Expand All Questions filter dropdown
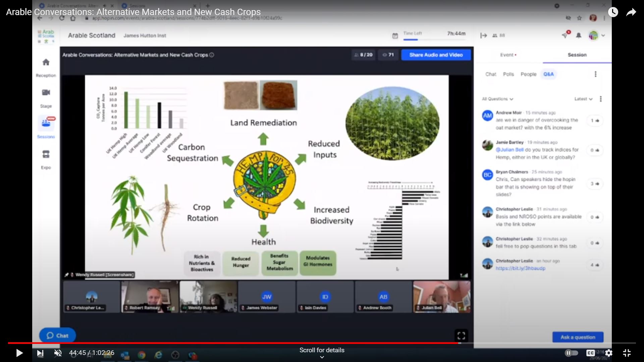 497,99
